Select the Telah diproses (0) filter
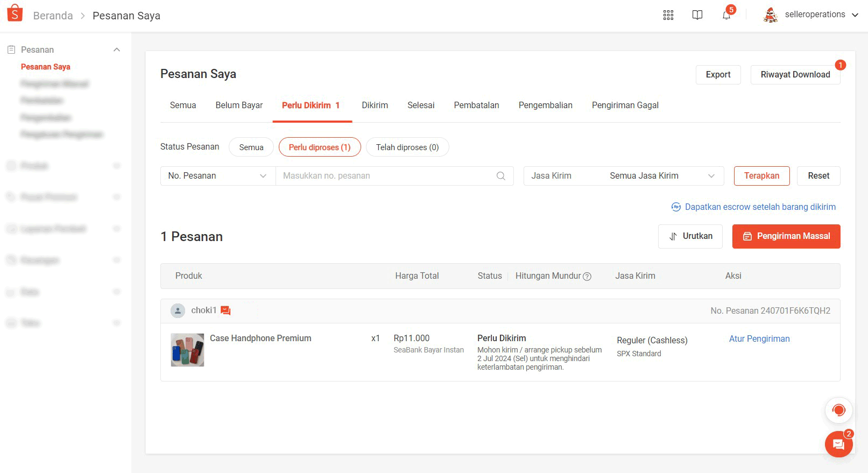Viewport: 868px width, 473px height. point(407,147)
